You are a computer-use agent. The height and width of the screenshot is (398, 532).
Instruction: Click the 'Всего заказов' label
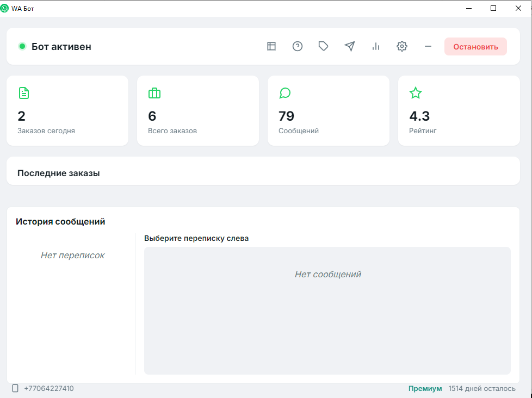(x=172, y=131)
